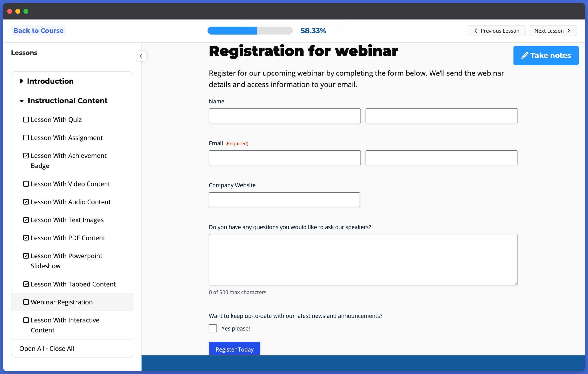
Task: Toggle the Lesson With Assignment checkbox
Action: [26, 138]
